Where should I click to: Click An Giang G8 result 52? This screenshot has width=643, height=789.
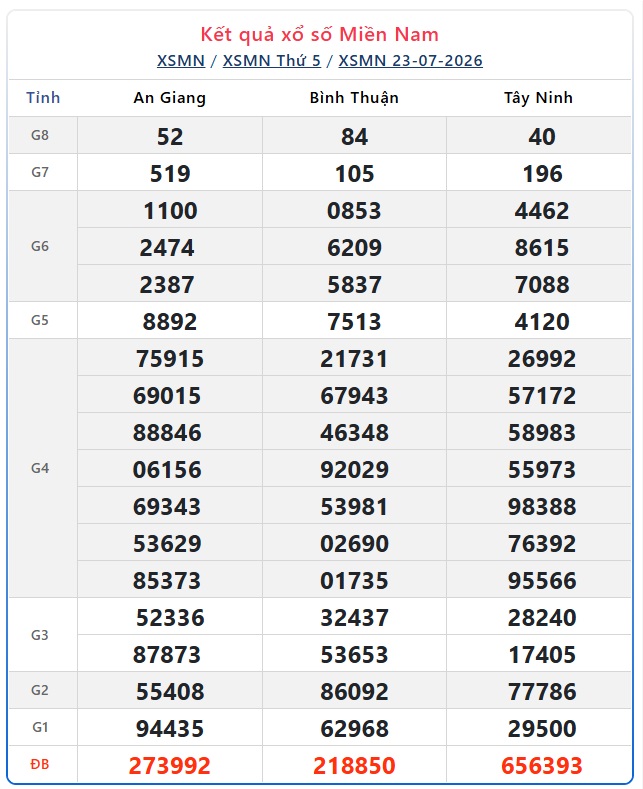point(170,136)
